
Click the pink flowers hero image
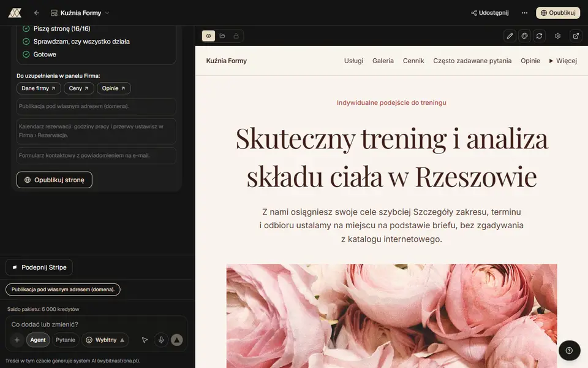(391, 316)
